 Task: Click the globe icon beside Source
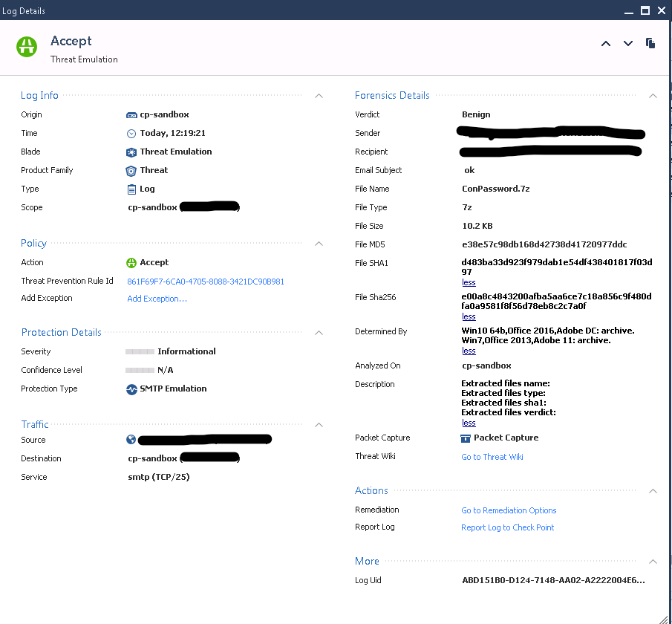tap(131, 440)
